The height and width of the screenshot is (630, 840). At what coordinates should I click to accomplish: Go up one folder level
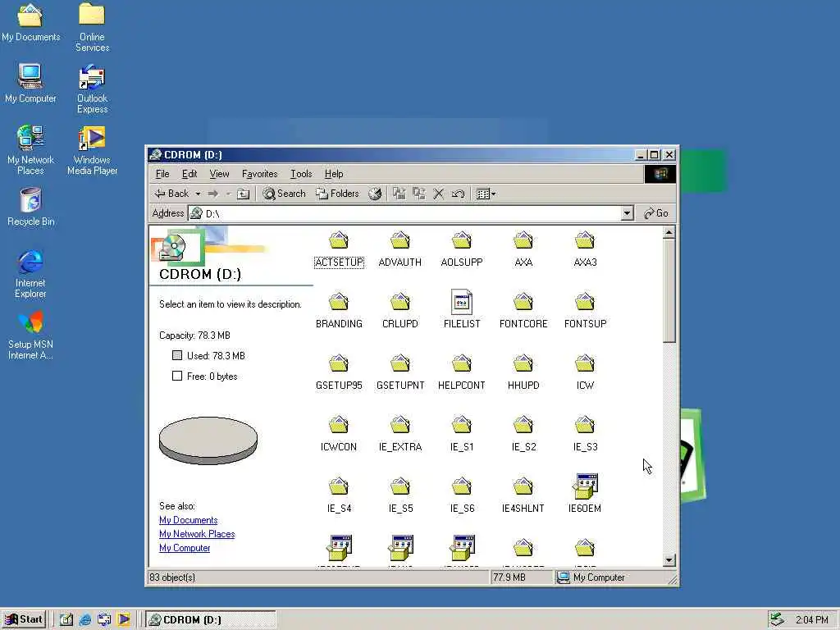(243, 194)
